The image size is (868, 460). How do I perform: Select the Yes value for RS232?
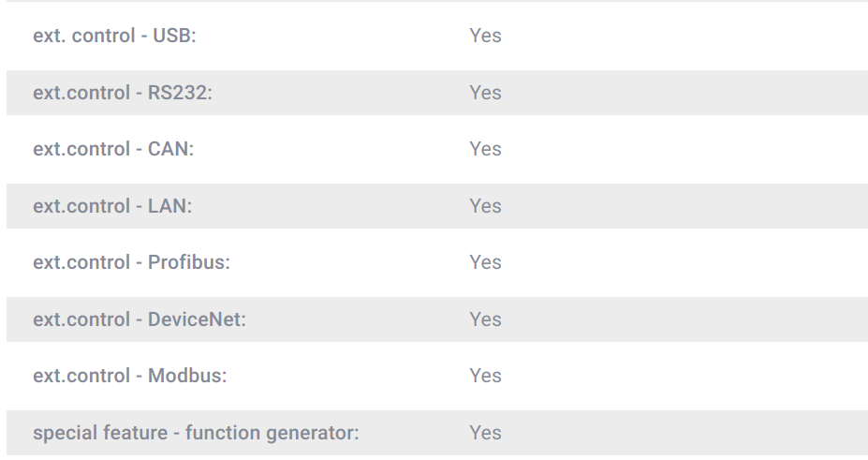[x=485, y=93]
